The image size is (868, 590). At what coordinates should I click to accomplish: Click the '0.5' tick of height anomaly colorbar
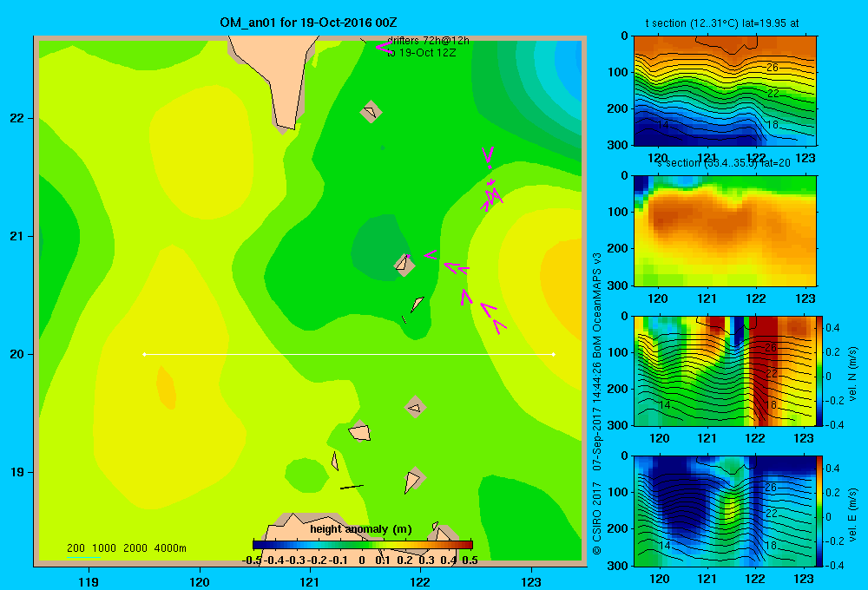coord(470,560)
